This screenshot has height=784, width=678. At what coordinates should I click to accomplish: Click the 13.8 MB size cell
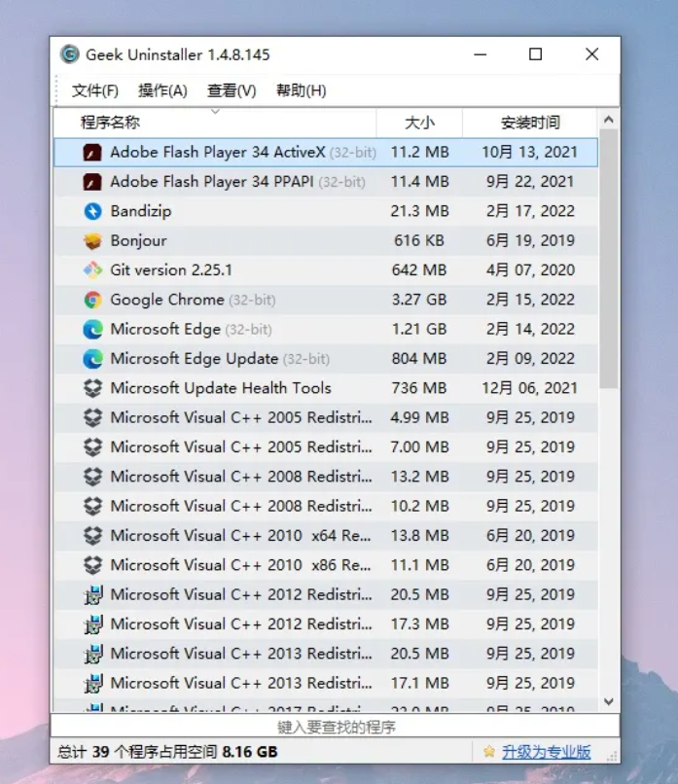click(x=419, y=536)
